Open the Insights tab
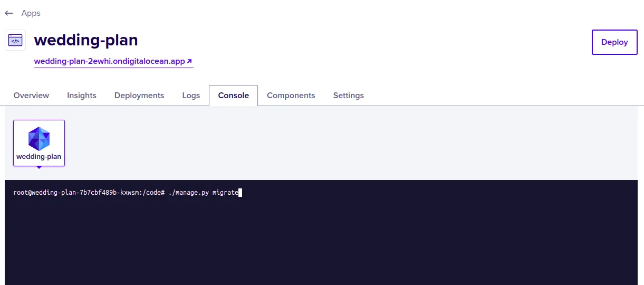The height and width of the screenshot is (285, 644). pos(82,96)
